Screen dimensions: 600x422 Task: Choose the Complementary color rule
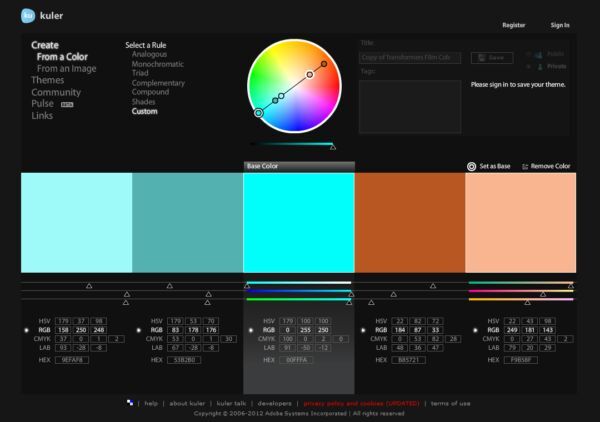(x=158, y=83)
